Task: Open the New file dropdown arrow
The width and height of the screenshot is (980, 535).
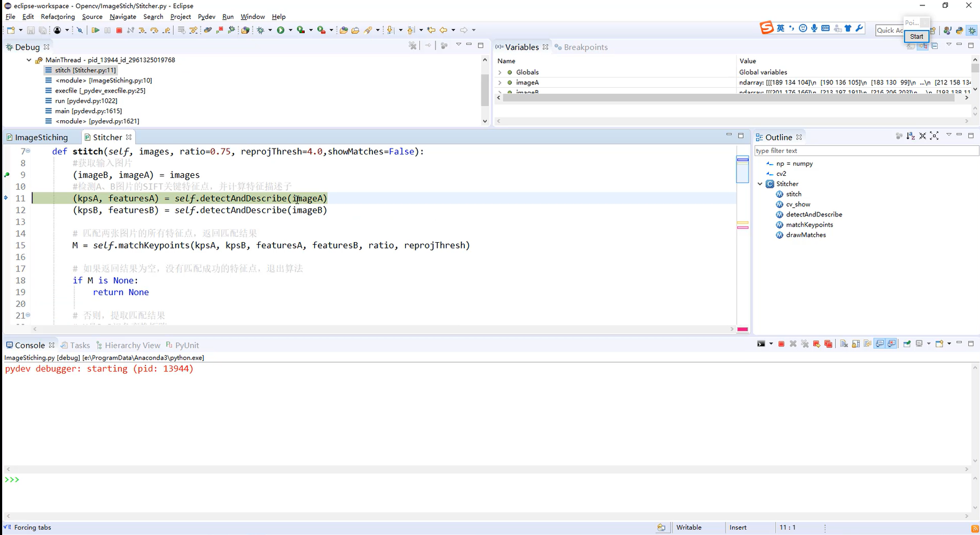Action: pos(20,30)
